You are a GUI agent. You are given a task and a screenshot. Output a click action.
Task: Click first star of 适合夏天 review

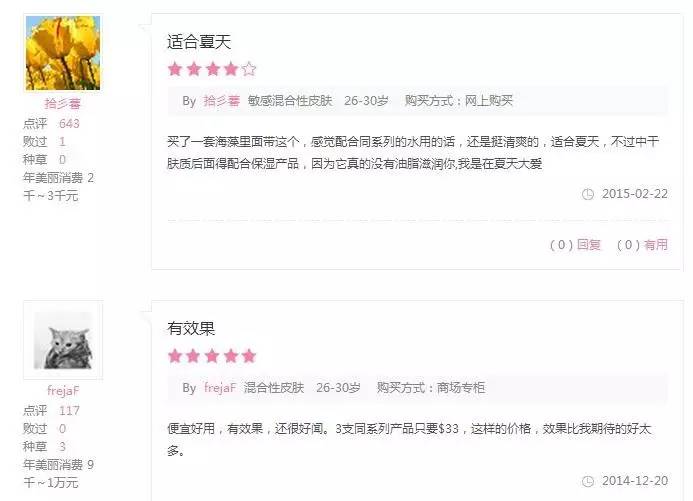pyautogui.click(x=175, y=69)
